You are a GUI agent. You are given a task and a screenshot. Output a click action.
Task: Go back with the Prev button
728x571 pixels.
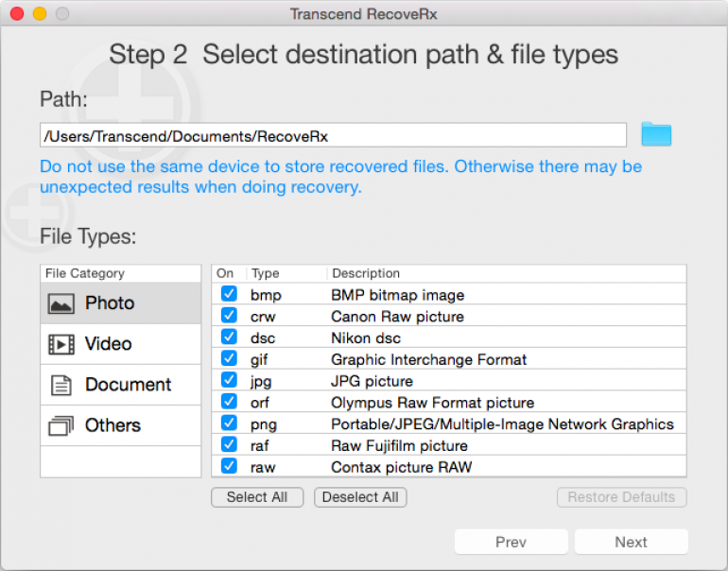pos(511,542)
